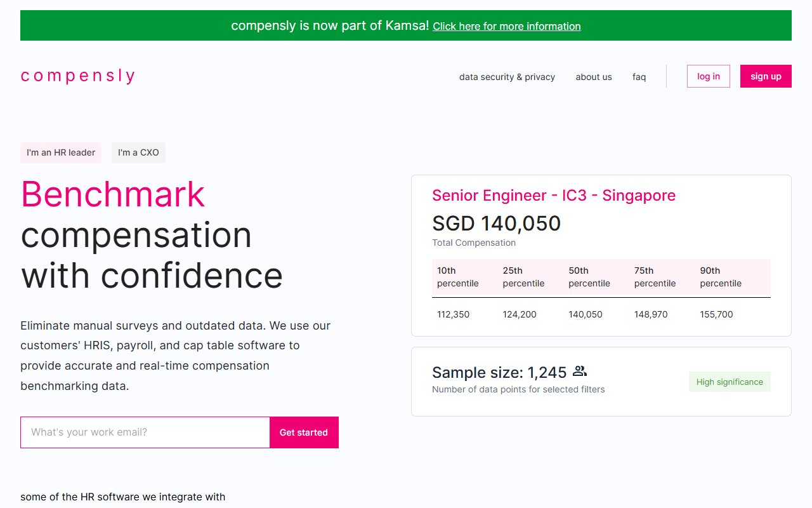Click the people icon next to sample size
The image size is (812, 508).
pos(580,371)
